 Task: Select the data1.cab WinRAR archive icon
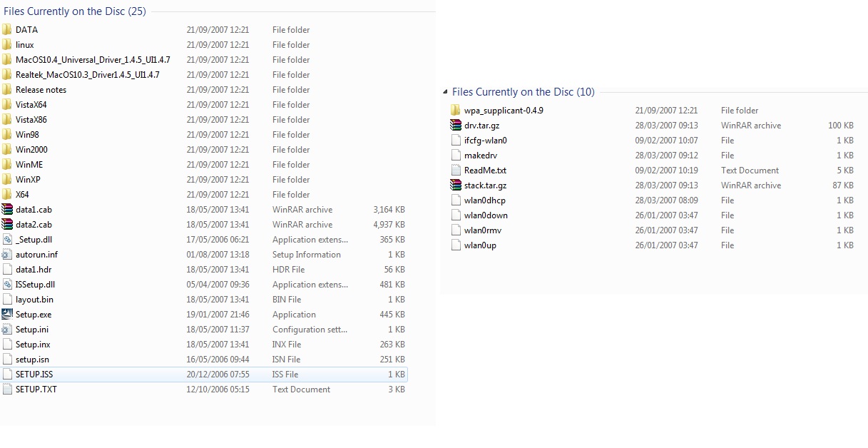7,210
